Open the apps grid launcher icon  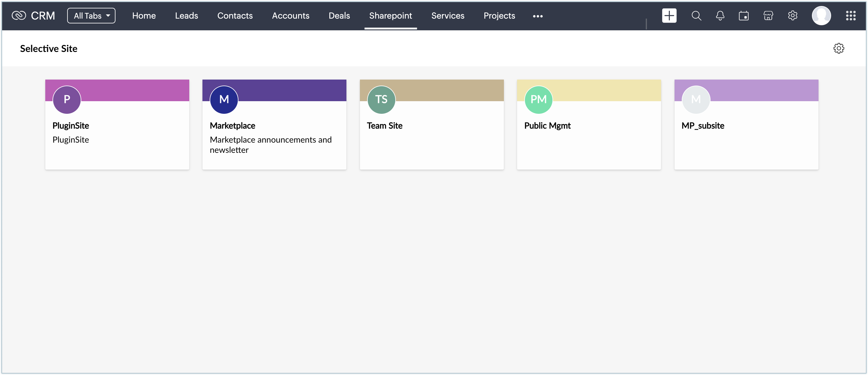click(x=851, y=16)
